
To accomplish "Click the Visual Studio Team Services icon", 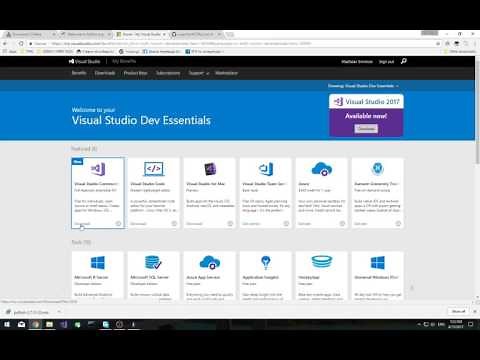I will (x=266, y=169).
